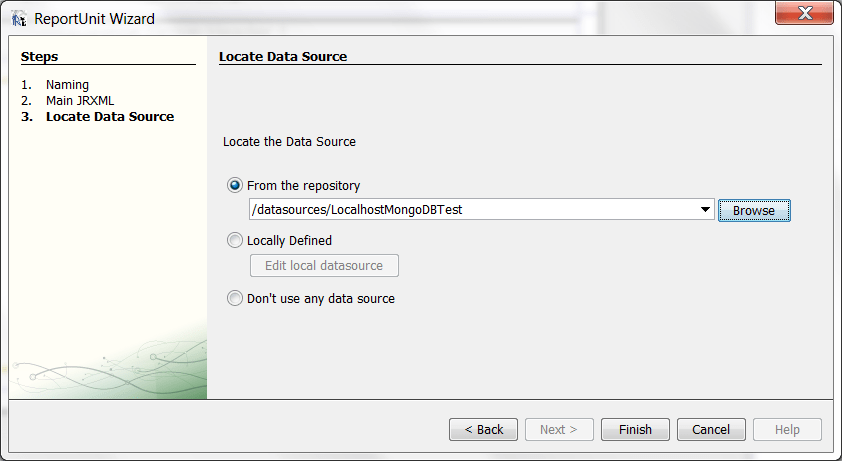Select the Locally Defined radio button

coord(235,240)
